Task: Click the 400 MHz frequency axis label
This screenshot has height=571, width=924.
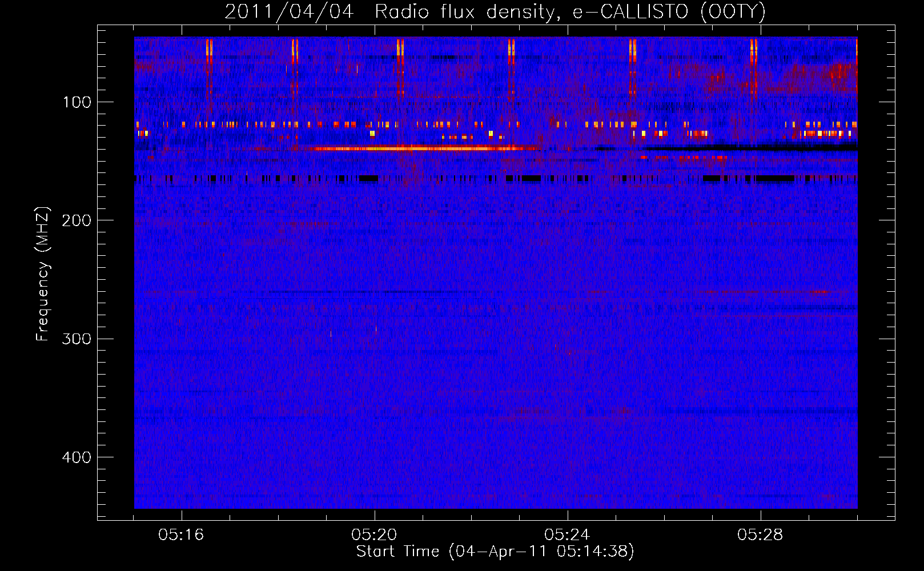Action: 77,457
